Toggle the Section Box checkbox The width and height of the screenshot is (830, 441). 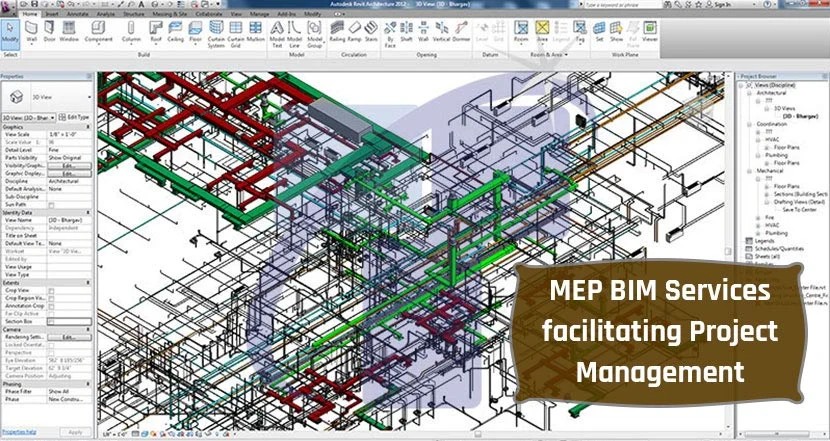click(x=51, y=322)
